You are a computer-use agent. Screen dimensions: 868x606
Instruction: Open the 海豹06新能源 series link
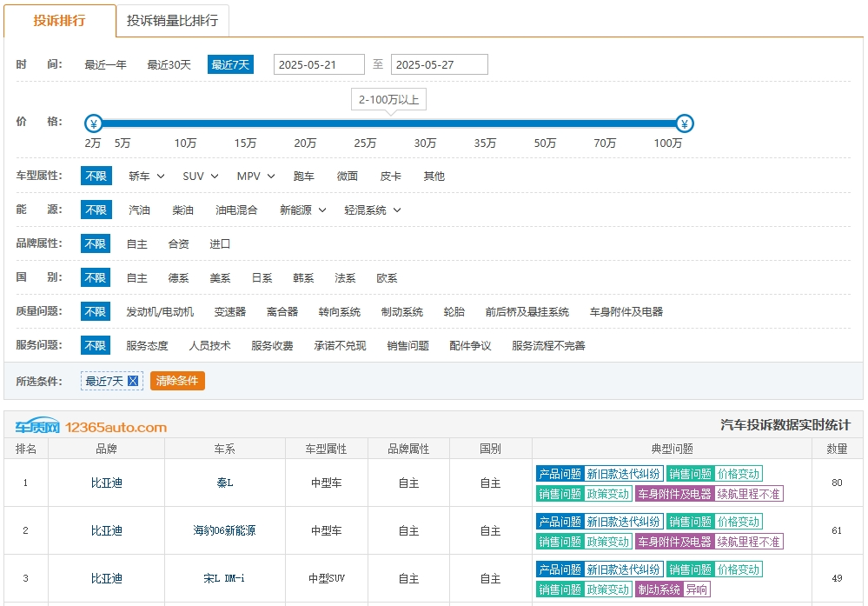(x=224, y=530)
